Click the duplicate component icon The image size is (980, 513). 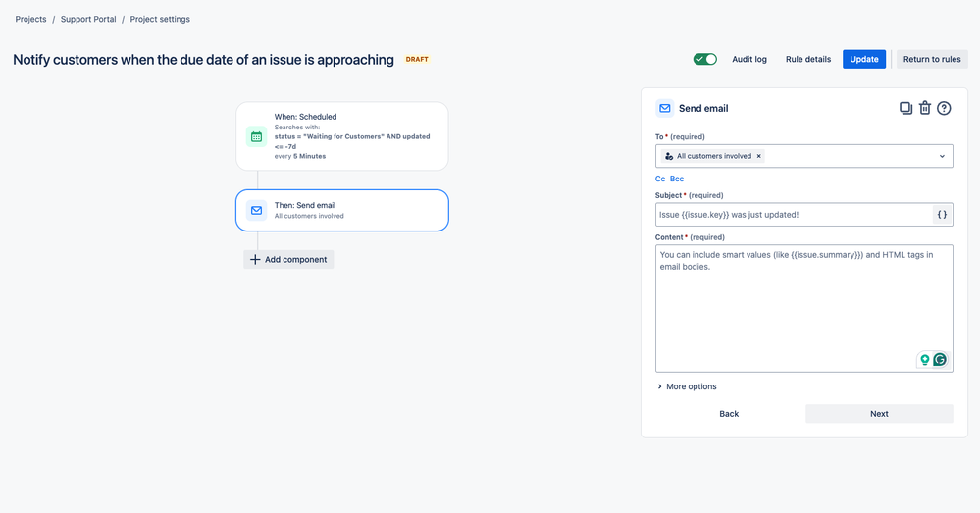(x=905, y=108)
